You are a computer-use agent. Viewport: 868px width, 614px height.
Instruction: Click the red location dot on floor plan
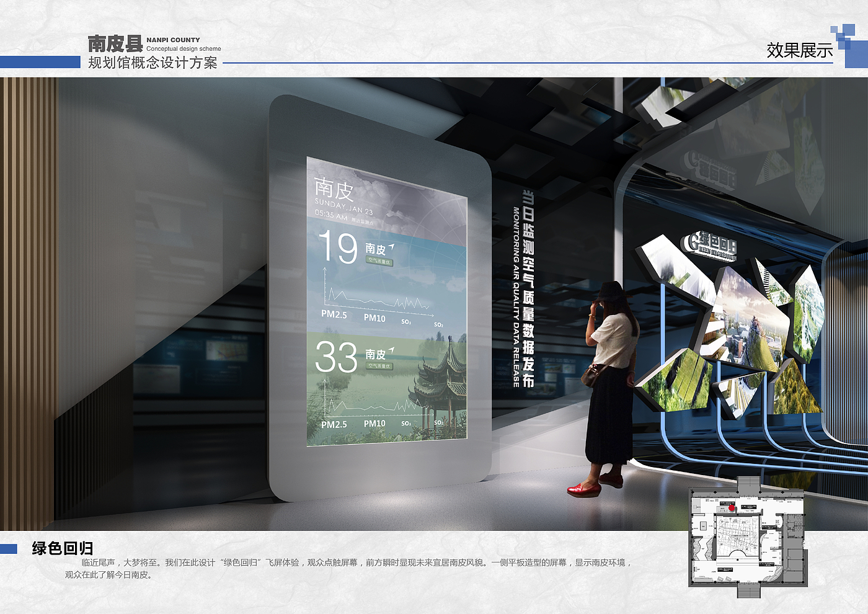[732, 507]
